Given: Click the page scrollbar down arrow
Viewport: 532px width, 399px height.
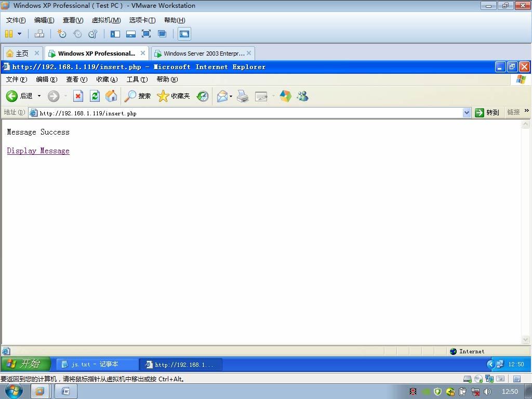Looking at the screenshot, I should [525, 339].
